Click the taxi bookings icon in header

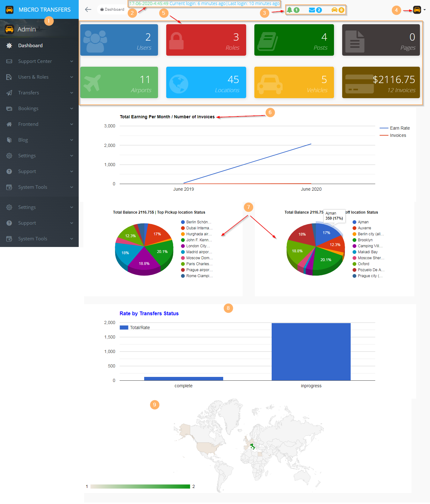[334, 10]
